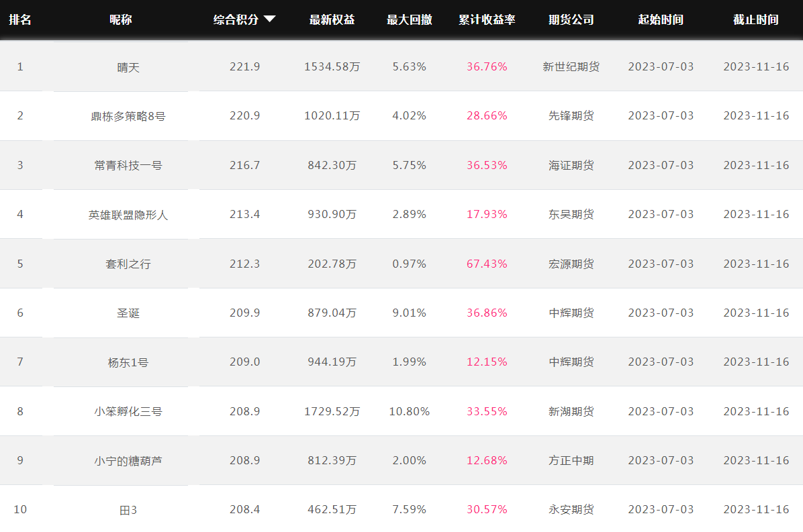Screen dimensions: 803x532
Task: Click drawdown value 0.97%
Action: coord(409,264)
